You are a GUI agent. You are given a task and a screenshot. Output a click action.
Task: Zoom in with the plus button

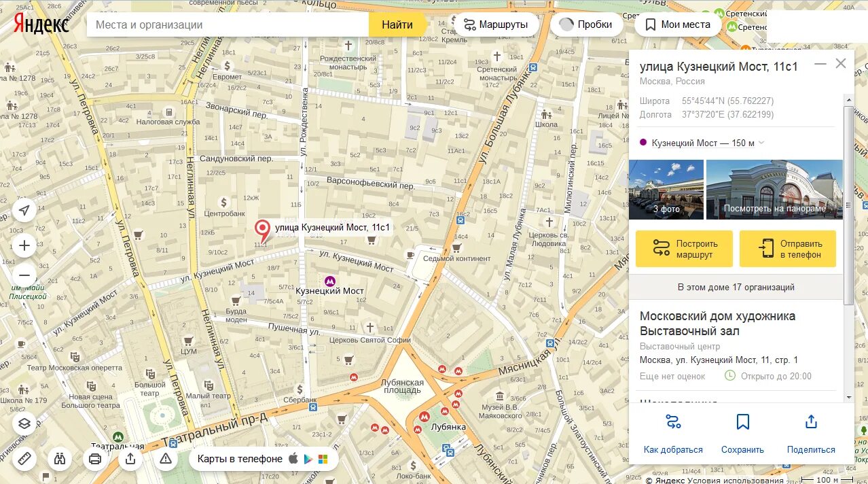pos(24,245)
